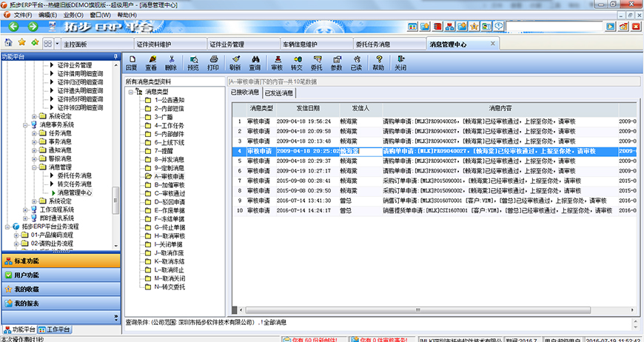Viewport: 644px width, 342px height.
Task: Select the C--审核通过 message type folder
Action: tap(170, 193)
